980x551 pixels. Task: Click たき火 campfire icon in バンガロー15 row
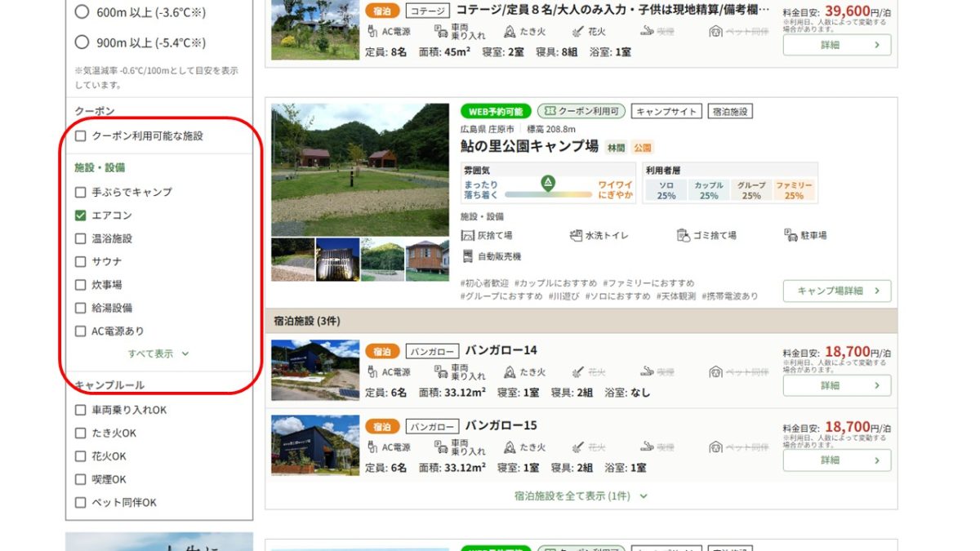pos(510,447)
